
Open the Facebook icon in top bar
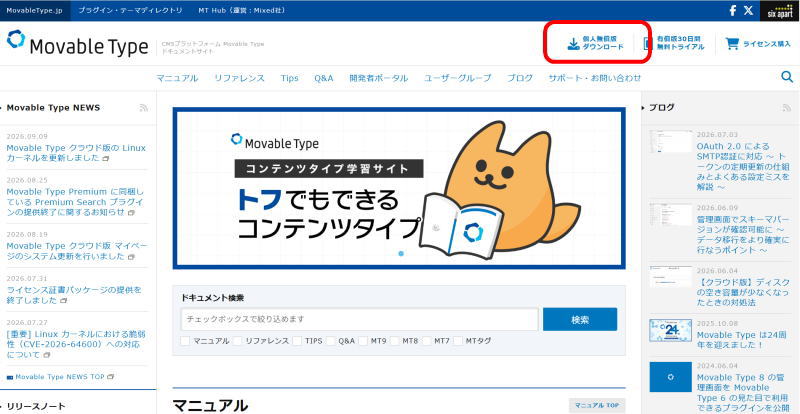pos(733,10)
